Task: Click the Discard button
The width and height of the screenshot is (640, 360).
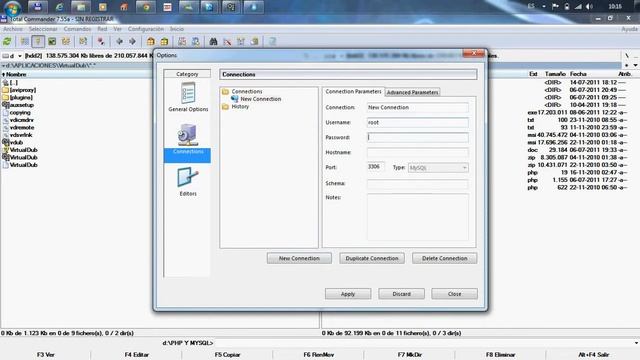Action: pyautogui.click(x=401, y=294)
